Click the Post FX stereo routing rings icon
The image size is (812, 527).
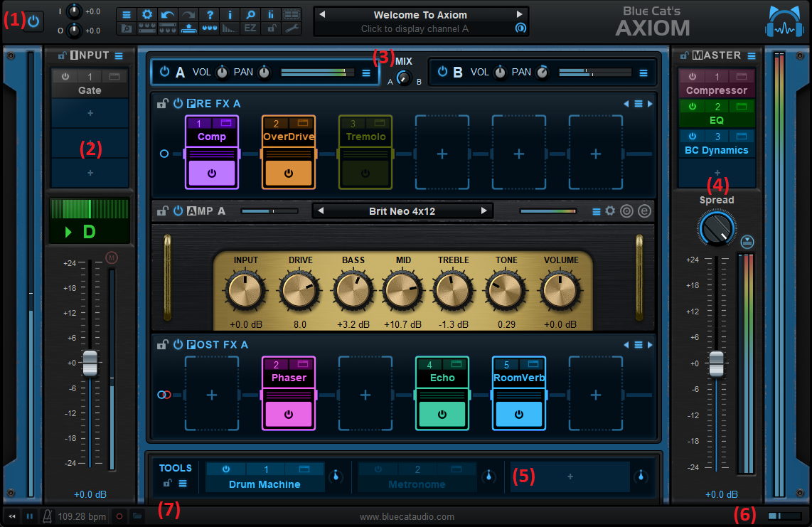tap(164, 395)
